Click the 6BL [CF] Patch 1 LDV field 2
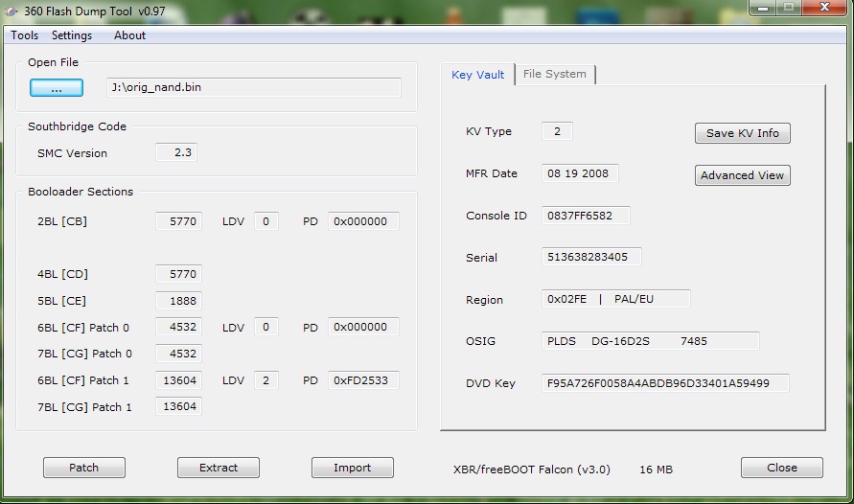This screenshot has width=854, height=504. tap(266, 379)
